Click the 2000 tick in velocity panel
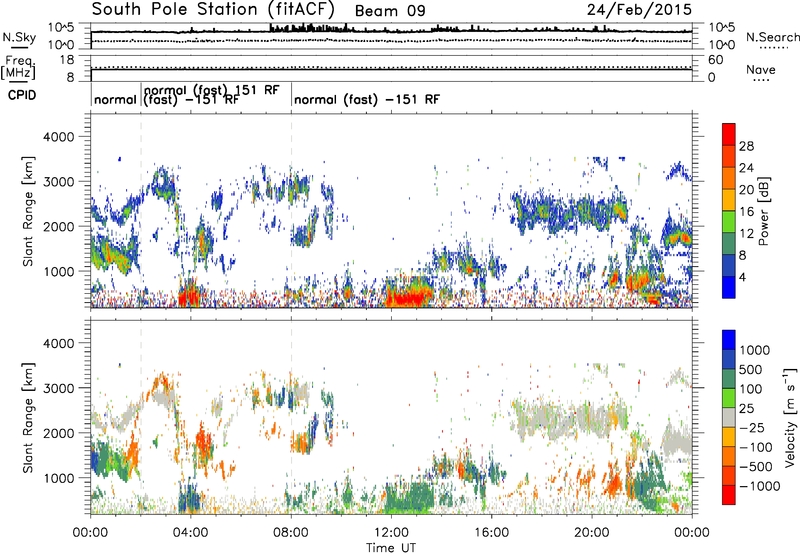Image resolution: width=800 pixels, height=554 pixels. tap(58, 433)
